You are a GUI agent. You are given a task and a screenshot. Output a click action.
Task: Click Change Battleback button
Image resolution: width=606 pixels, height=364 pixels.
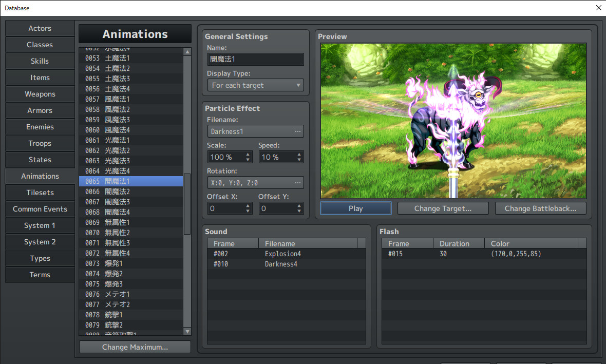(x=540, y=208)
